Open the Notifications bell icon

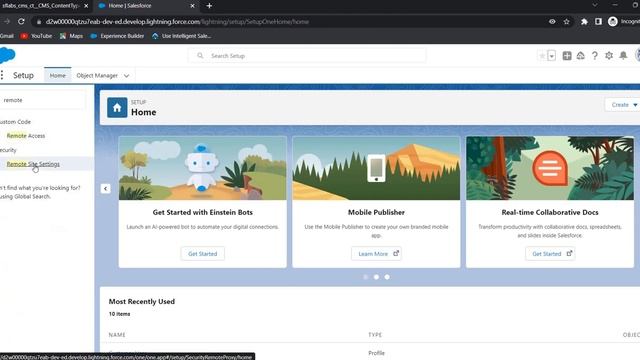623,56
